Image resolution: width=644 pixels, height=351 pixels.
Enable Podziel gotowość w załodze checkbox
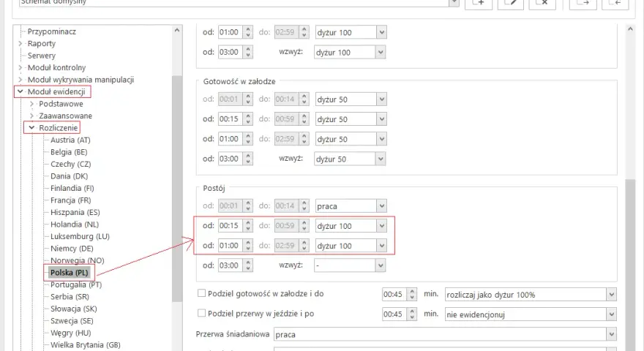pos(201,293)
